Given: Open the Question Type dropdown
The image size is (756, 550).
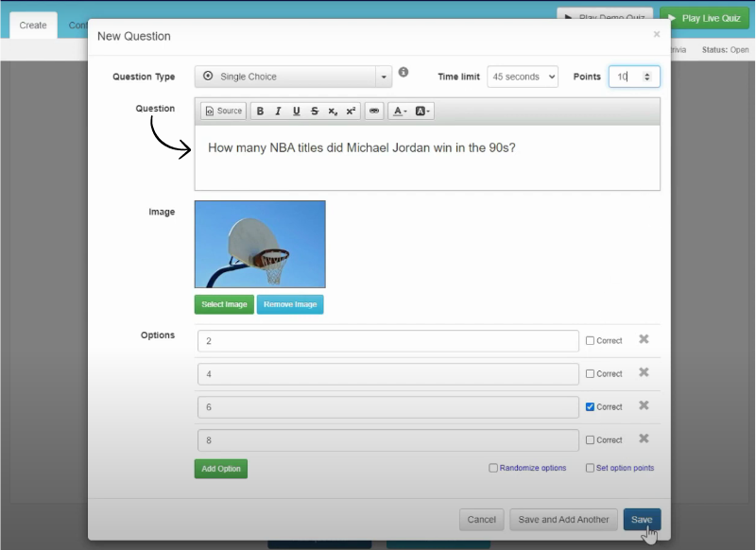Looking at the screenshot, I should pos(293,77).
